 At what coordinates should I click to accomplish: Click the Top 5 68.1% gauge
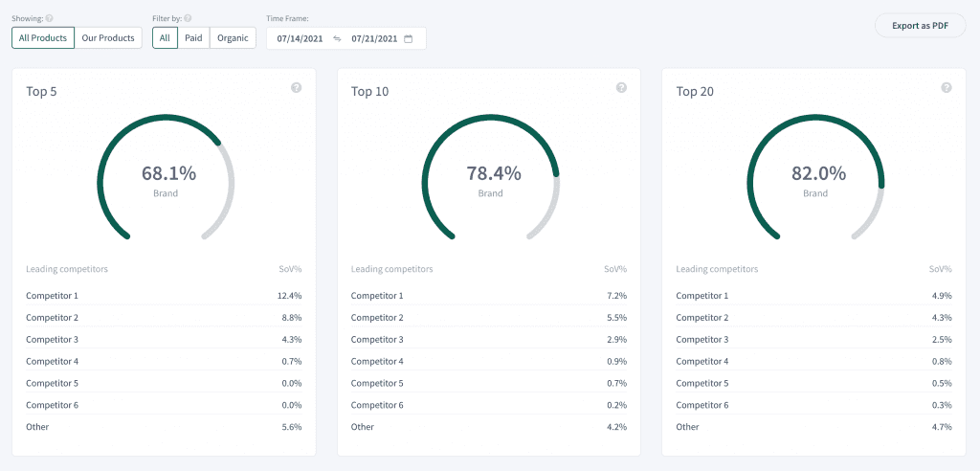(x=167, y=179)
